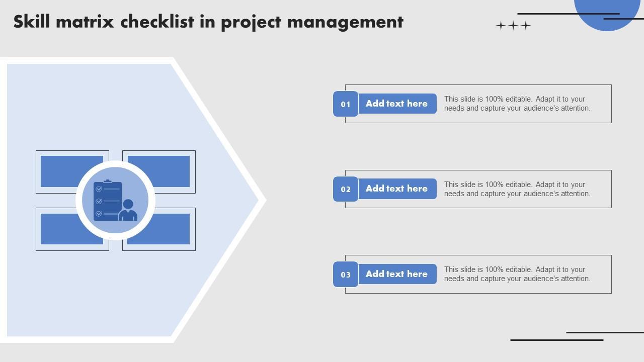Image resolution: width=644 pixels, height=362 pixels.
Task: Click the 02 number badge
Action: 346,189
